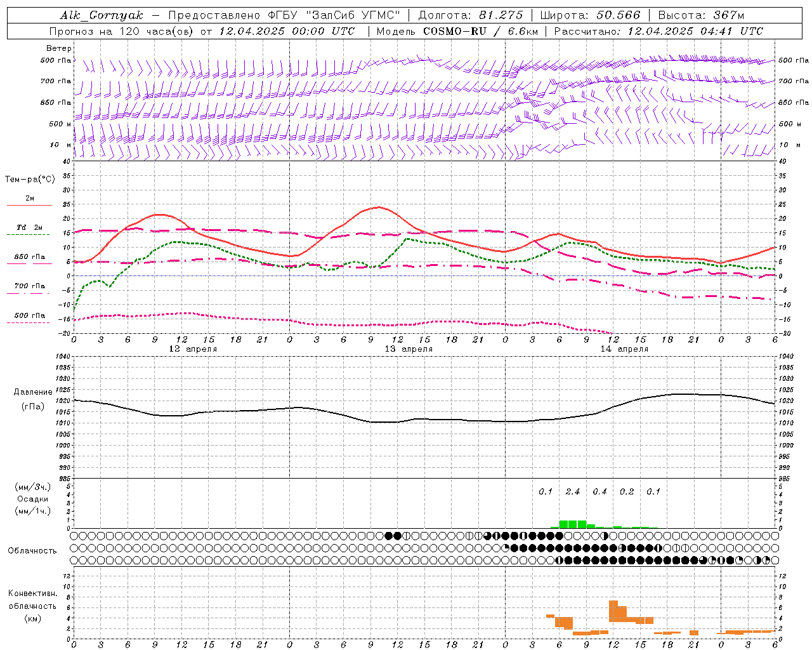Click the 1040 pressure tick on left axis
812x650 pixels.
63,357
